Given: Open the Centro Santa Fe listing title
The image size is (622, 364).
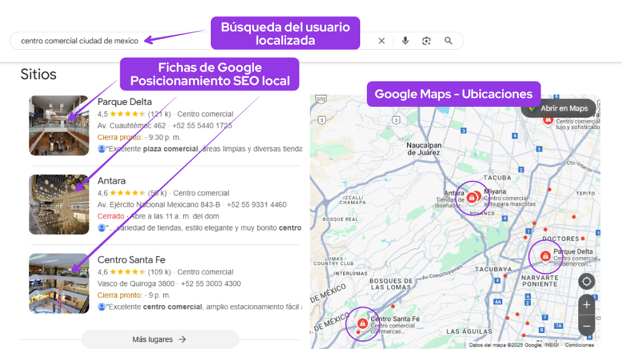Looking at the screenshot, I should click(x=131, y=260).
